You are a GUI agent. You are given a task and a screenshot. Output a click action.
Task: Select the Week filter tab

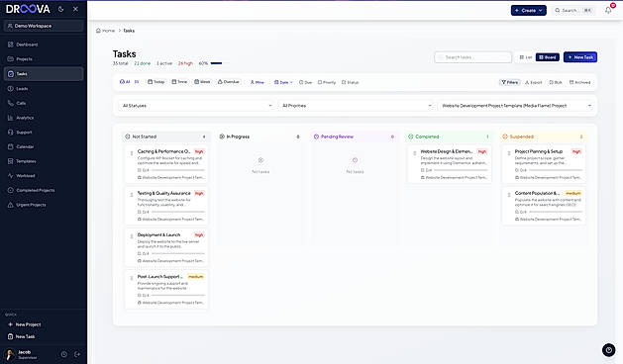coord(202,82)
